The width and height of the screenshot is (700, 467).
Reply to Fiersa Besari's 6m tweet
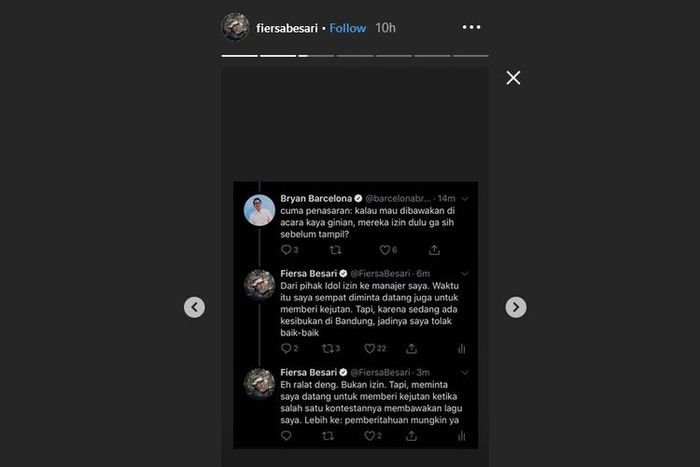click(286, 349)
